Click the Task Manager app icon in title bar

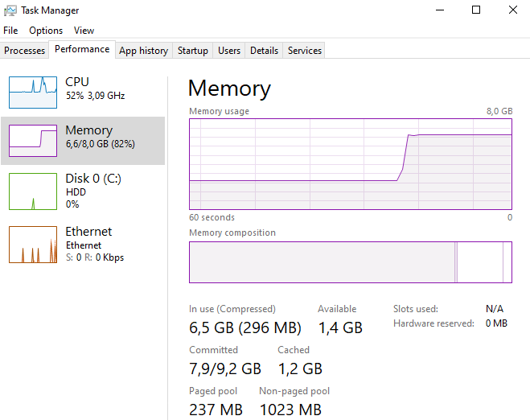[x=10, y=10]
